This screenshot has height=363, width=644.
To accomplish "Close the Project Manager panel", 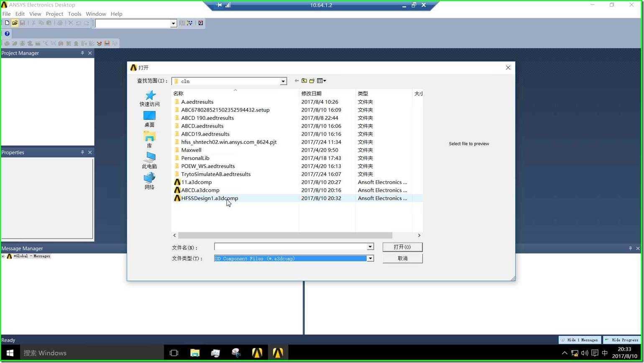I will [90, 53].
